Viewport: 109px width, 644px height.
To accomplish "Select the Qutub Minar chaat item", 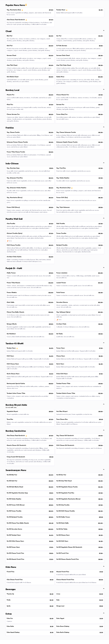I will (79, 80).
